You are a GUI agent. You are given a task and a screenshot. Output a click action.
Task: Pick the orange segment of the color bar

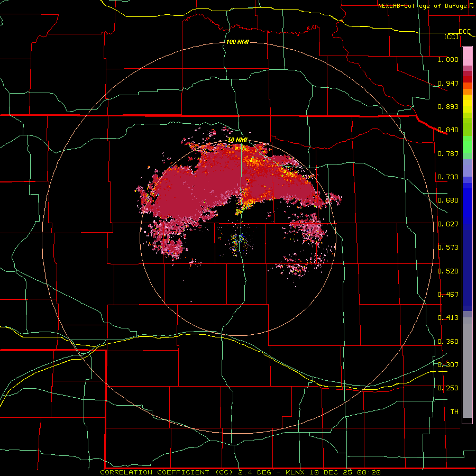(x=467, y=91)
